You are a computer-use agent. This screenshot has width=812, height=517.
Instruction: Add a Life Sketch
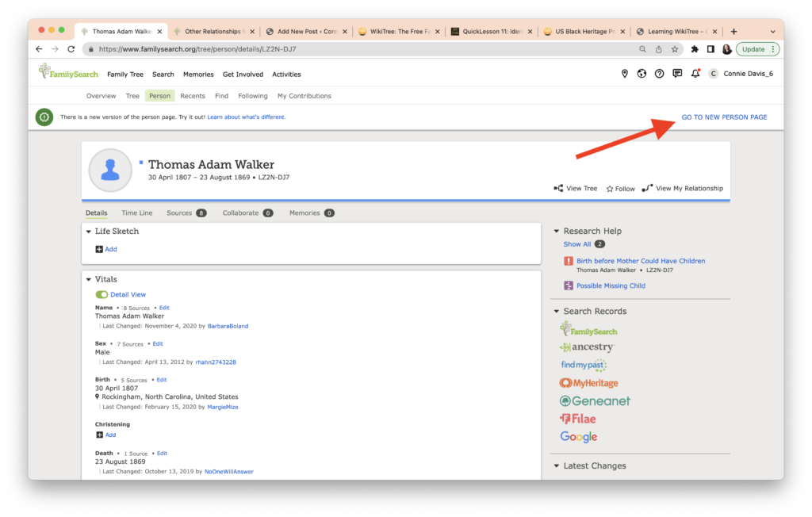[x=106, y=249]
